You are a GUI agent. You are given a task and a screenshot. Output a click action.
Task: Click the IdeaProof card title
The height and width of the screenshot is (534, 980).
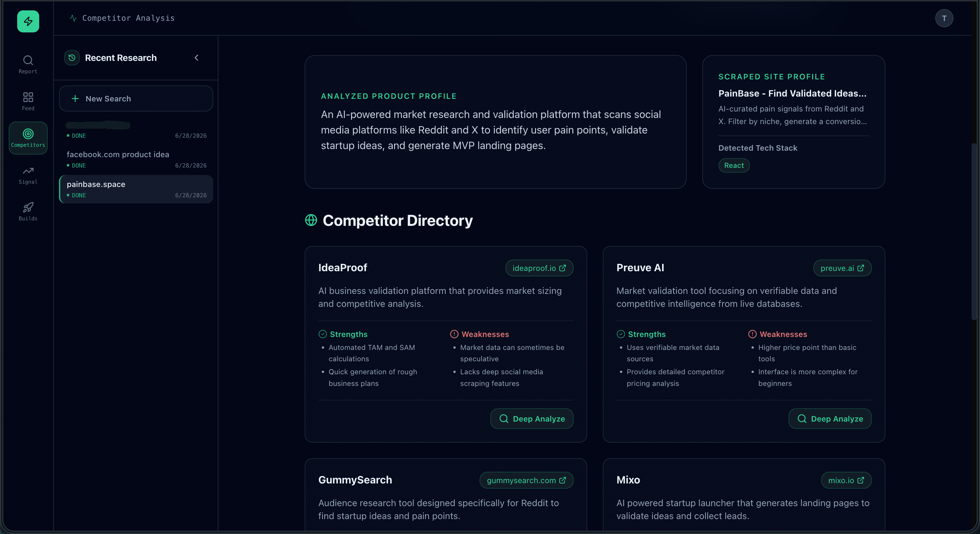click(343, 268)
